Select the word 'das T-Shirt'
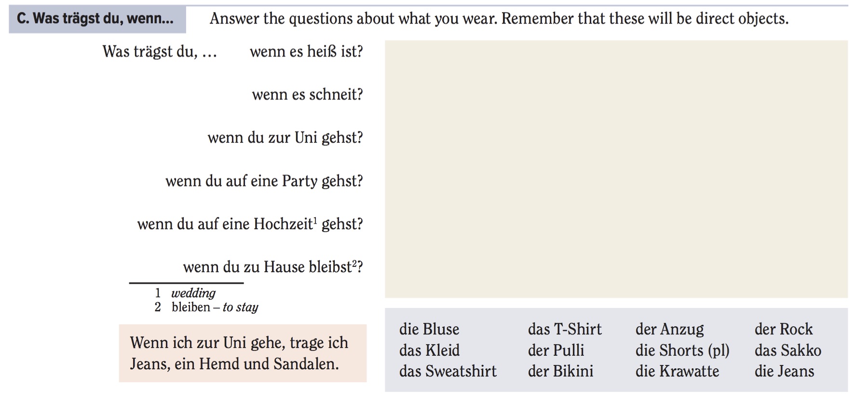Image resolution: width=868 pixels, height=405 pixels. tap(565, 329)
